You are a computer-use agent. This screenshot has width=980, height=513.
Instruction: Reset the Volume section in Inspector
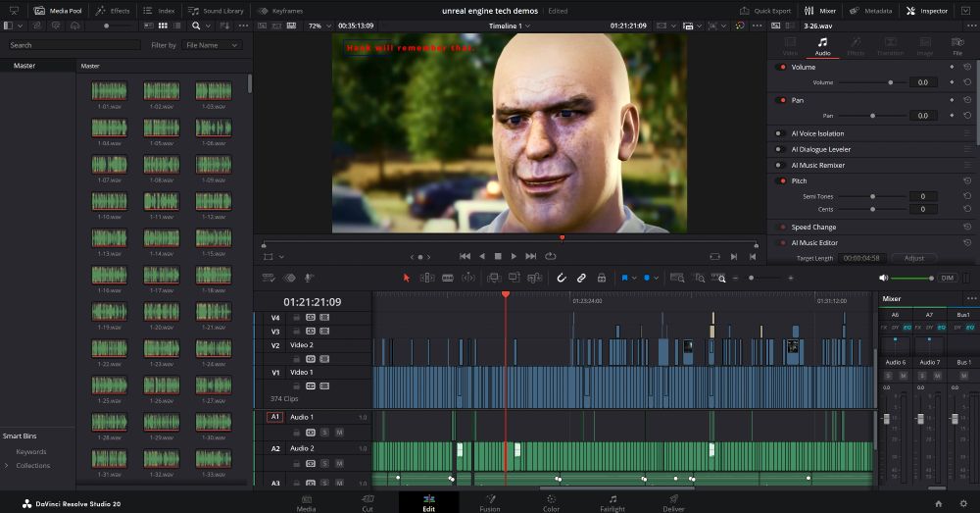pyautogui.click(x=967, y=67)
